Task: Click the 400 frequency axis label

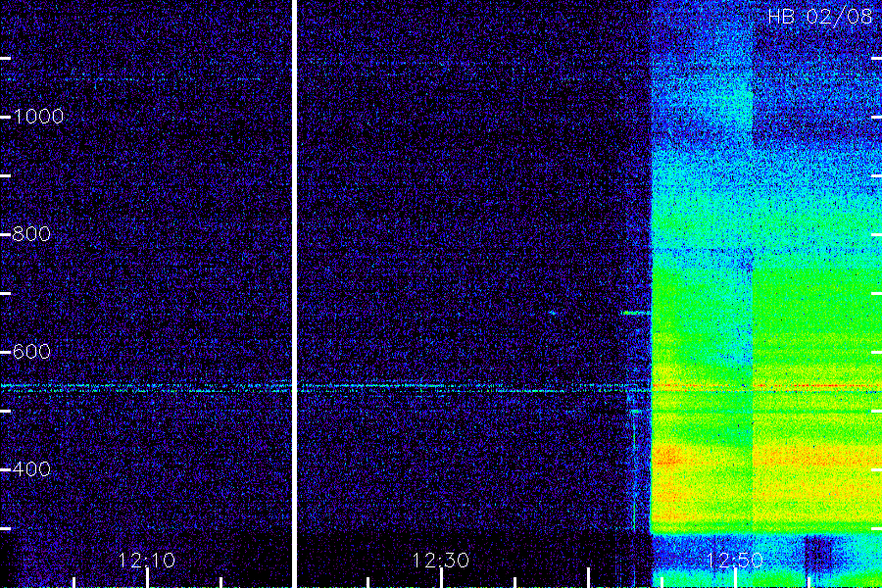Action: (x=31, y=468)
